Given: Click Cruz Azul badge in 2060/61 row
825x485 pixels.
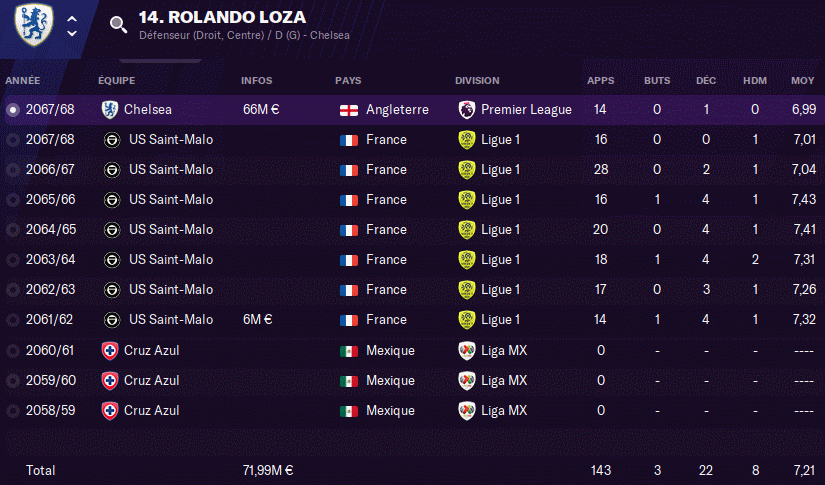Looking at the screenshot, I should point(109,351).
